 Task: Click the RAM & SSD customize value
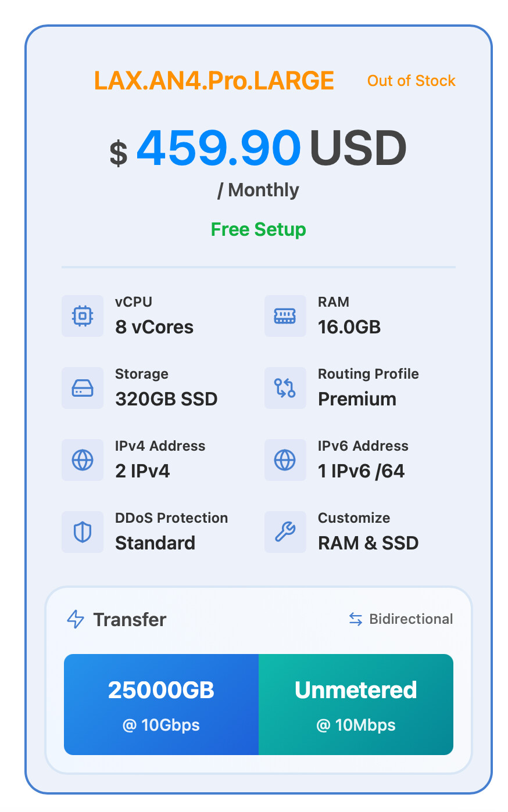pyautogui.click(x=369, y=543)
